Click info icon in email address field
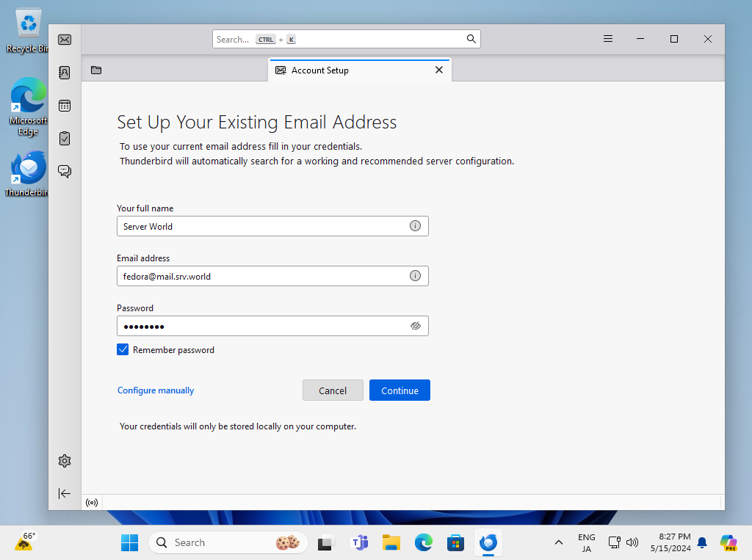 pyautogui.click(x=415, y=276)
